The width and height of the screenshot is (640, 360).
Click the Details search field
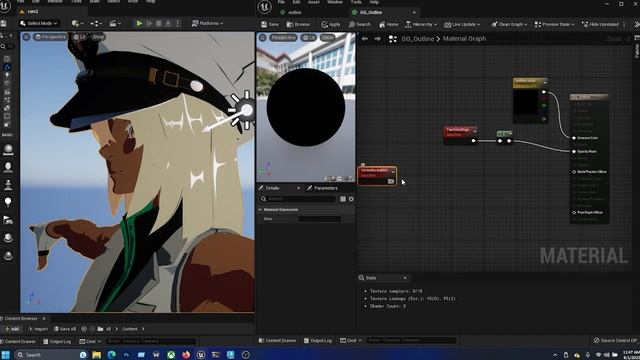tap(298, 199)
